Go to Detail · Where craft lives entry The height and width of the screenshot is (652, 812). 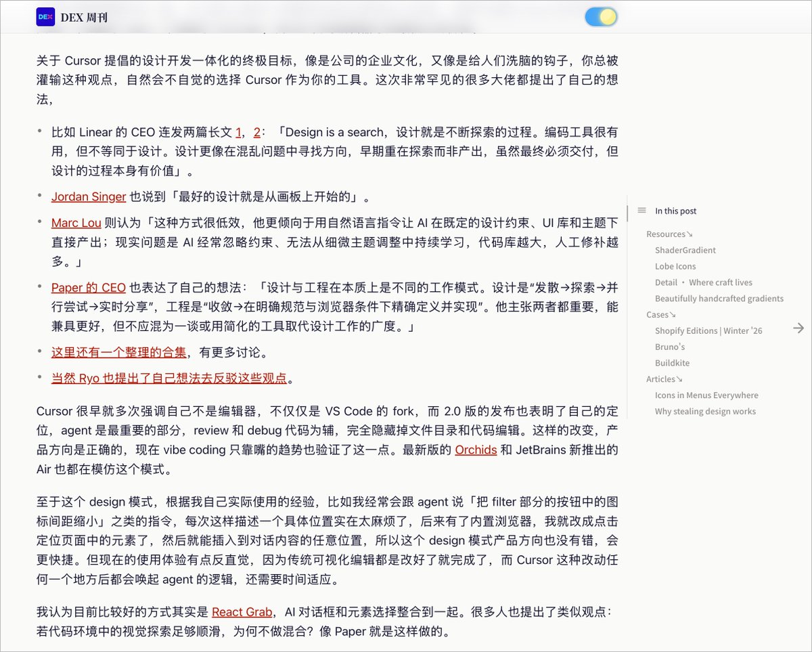pos(703,283)
